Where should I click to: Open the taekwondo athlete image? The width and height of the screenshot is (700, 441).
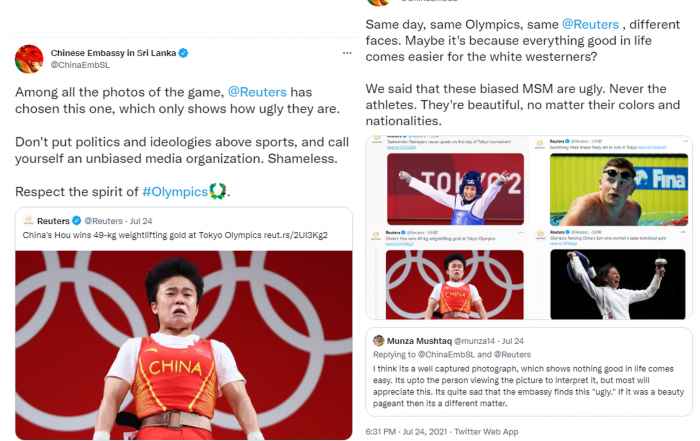coord(455,189)
